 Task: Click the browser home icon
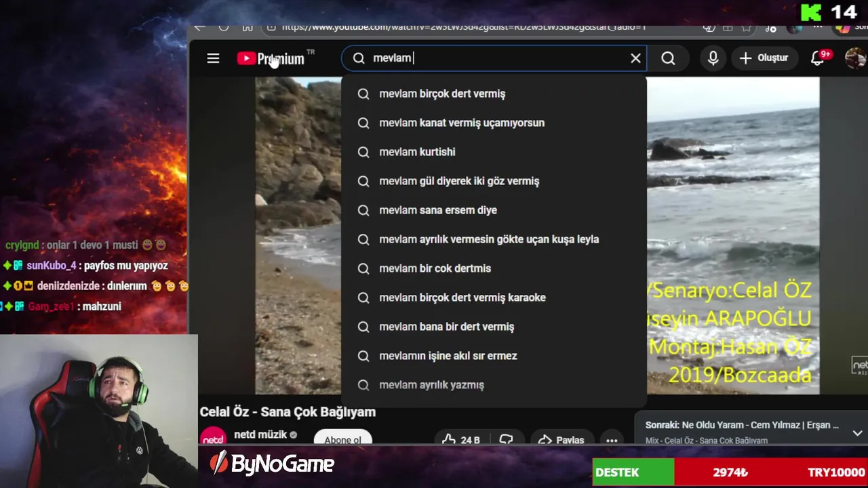click(248, 27)
